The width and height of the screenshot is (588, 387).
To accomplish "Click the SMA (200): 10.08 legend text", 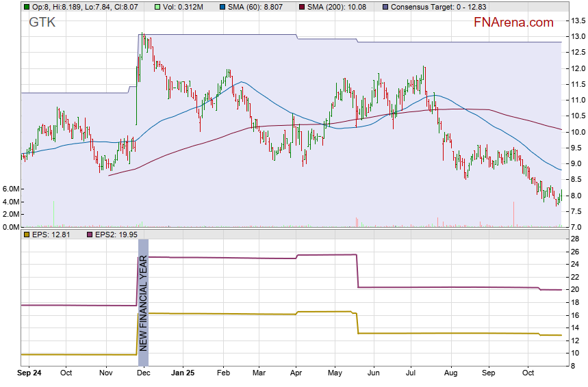I will click(x=337, y=7).
